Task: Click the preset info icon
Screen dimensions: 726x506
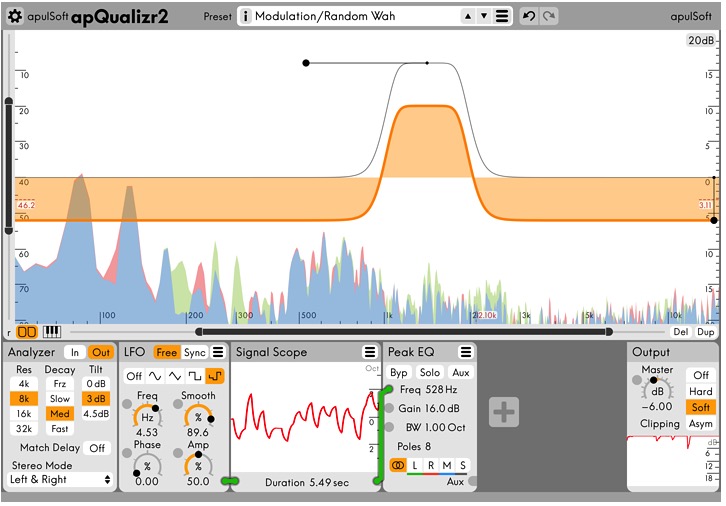Action: (245, 16)
